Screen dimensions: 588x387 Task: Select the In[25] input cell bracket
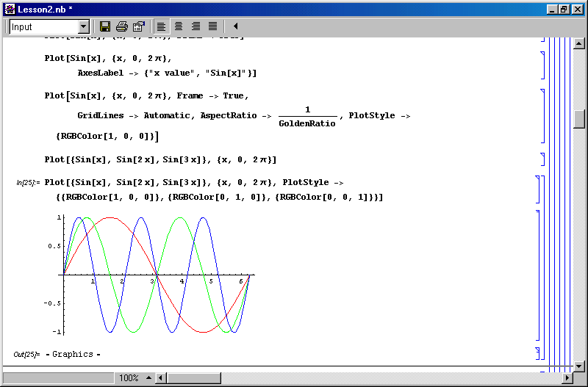pyautogui.click(x=537, y=189)
